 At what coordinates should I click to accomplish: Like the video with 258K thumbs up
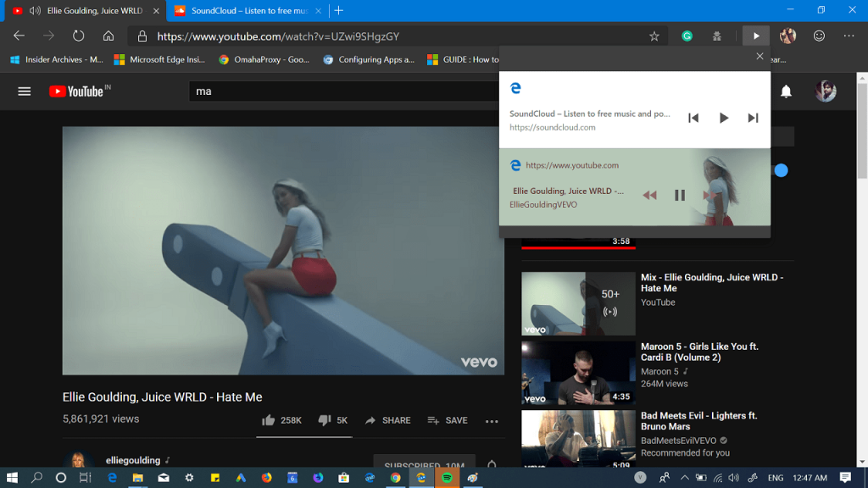(x=281, y=420)
